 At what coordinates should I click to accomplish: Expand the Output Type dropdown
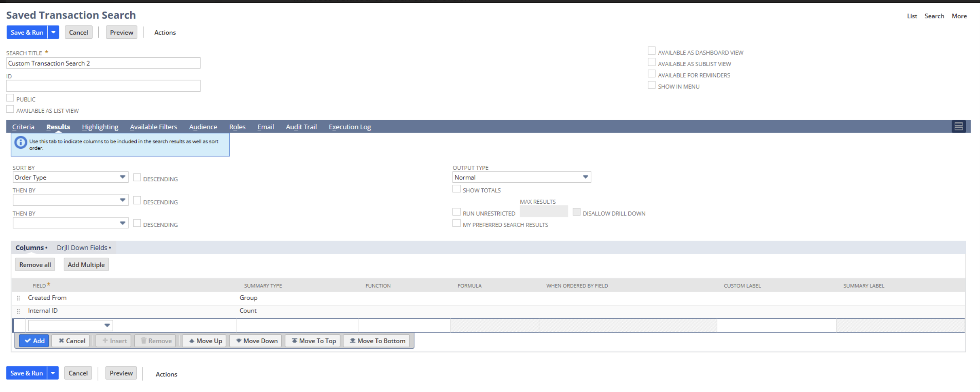521,177
